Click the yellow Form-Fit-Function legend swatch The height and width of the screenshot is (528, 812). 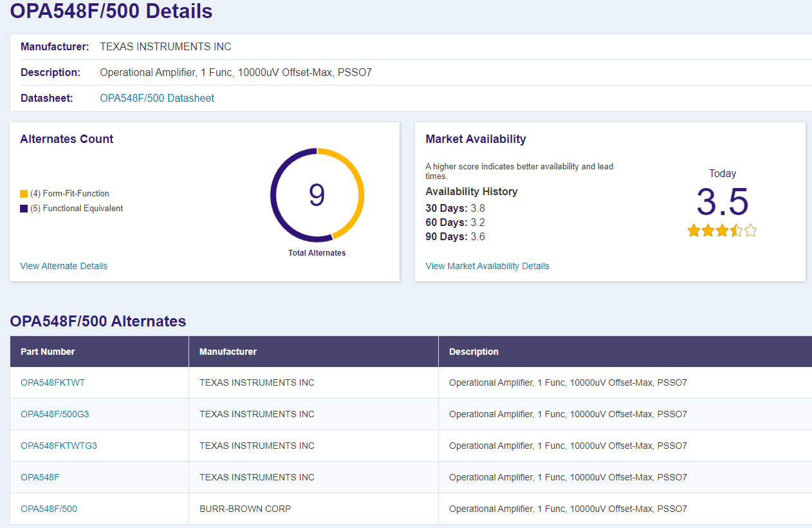(x=24, y=194)
